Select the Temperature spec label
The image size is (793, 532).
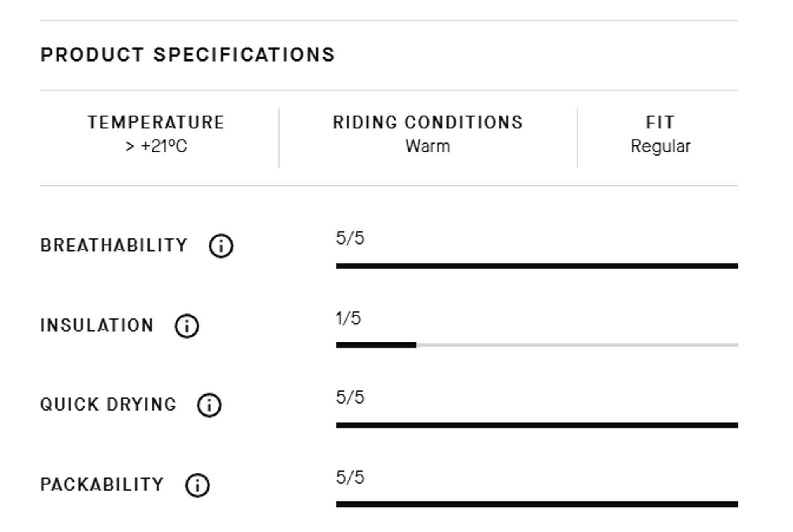click(156, 123)
